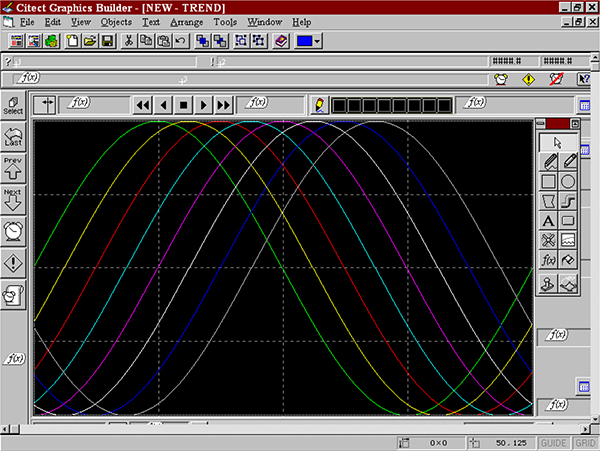Click the hardware alarm diamond sidebar button
600x451 pixels.
click(13, 263)
